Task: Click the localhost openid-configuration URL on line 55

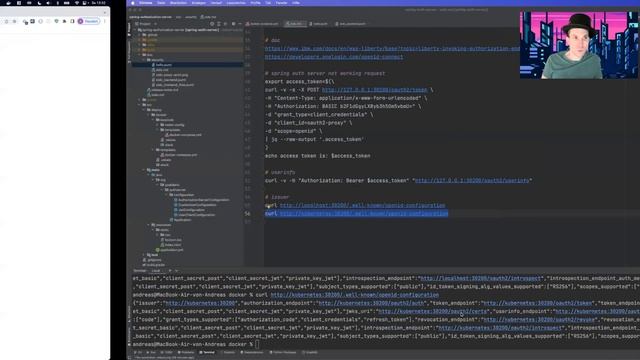Action: coord(362,205)
